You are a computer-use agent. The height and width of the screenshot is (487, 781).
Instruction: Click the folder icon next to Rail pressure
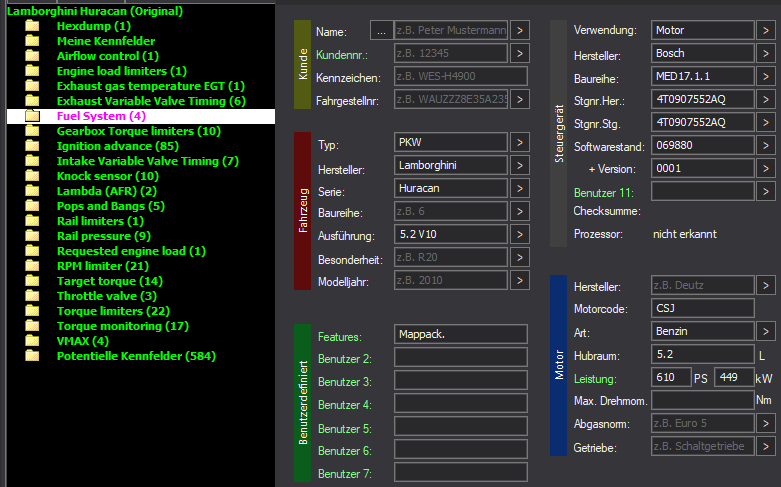[32, 236]
